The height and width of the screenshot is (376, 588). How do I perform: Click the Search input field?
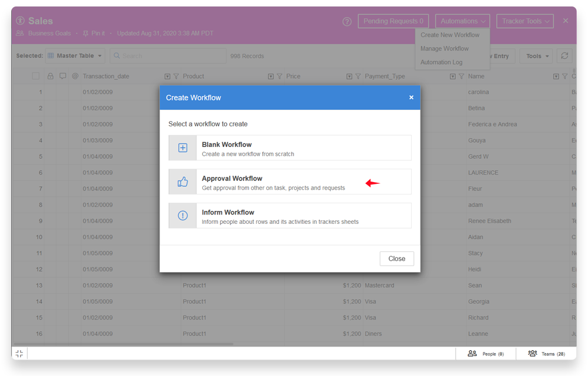click(x=168, y=55)
